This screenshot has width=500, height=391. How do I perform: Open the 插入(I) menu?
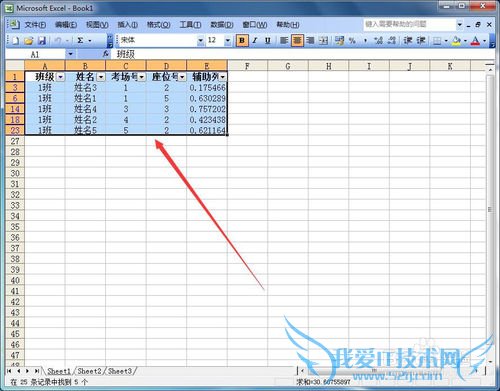tap(128, 25)
